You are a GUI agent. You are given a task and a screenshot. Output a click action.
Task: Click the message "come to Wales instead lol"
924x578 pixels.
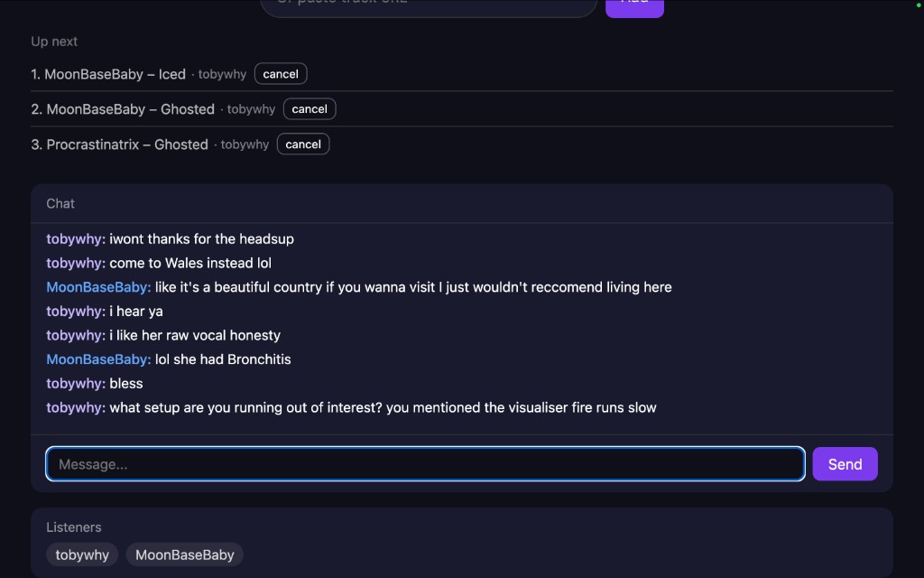click(190, 263)
